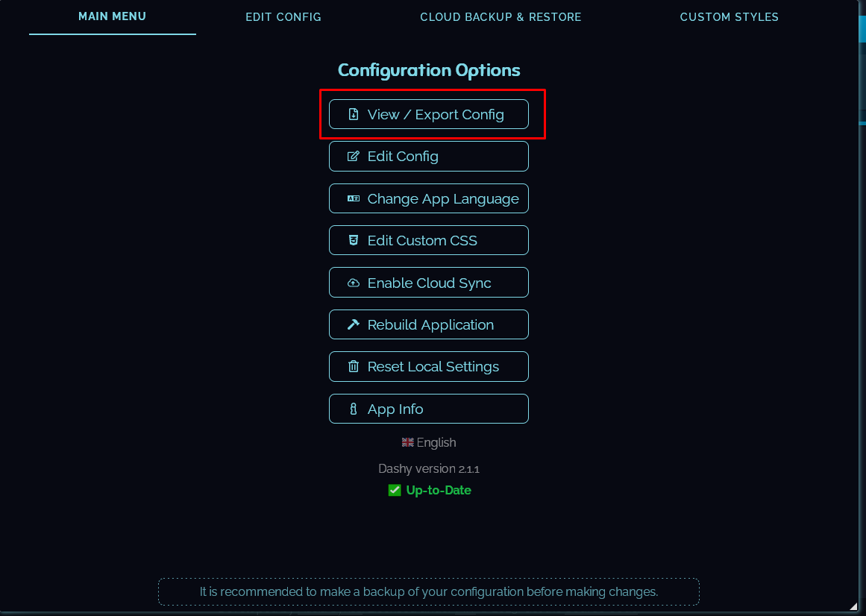Select the Edit Config pencil icon
Screen dimensions: 866x616
[352, 156]
